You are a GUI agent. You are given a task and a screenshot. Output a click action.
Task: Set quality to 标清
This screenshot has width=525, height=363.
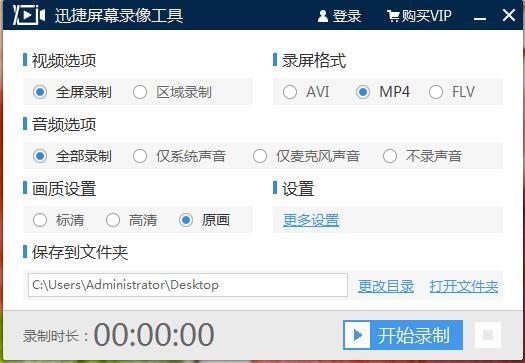tap(59, 220)
